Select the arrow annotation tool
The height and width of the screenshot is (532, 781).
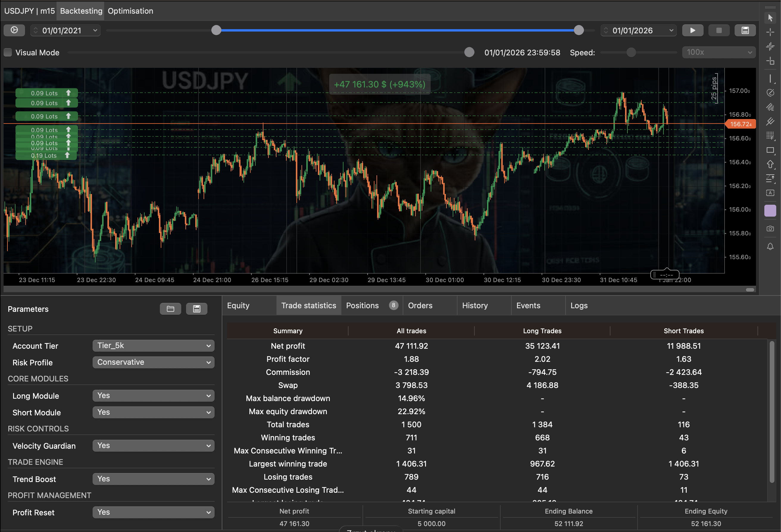click(771, 165)
